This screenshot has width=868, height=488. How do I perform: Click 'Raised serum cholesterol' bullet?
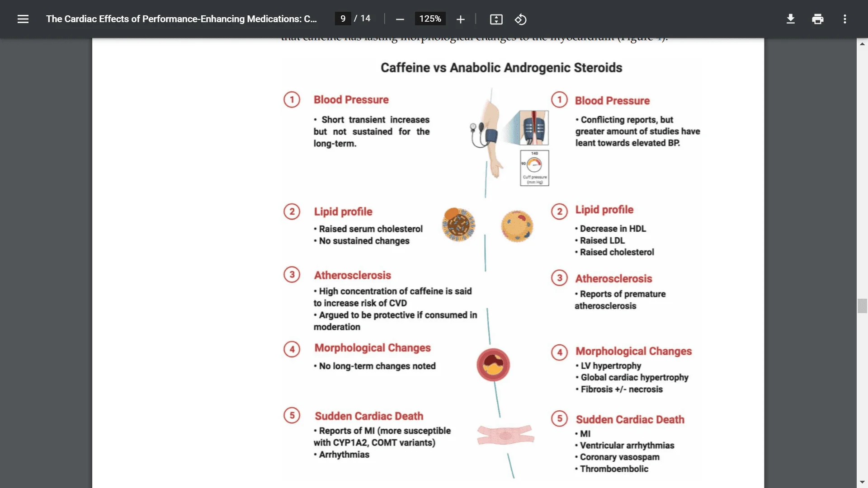368,229
